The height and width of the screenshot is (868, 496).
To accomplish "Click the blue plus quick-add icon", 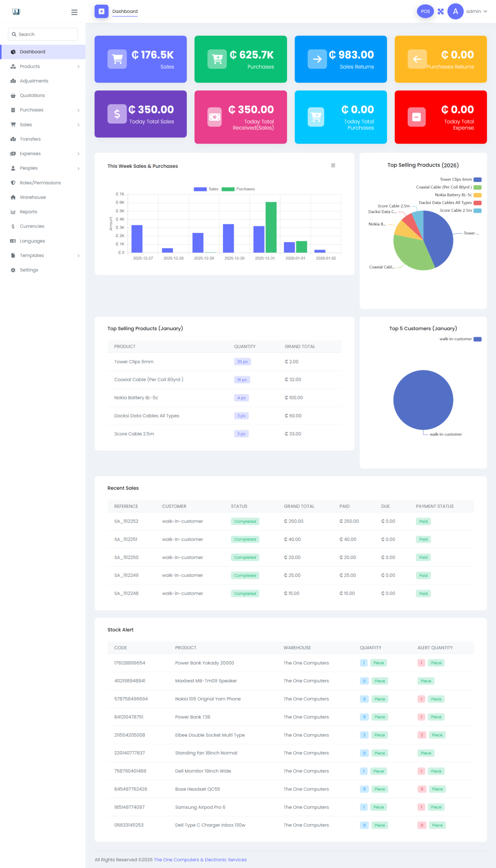I will [101, 12].
